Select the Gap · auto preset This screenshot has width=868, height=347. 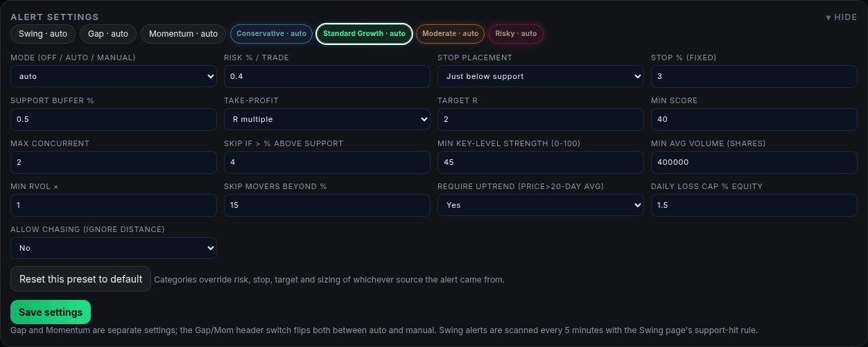click(x=108, y=33)
